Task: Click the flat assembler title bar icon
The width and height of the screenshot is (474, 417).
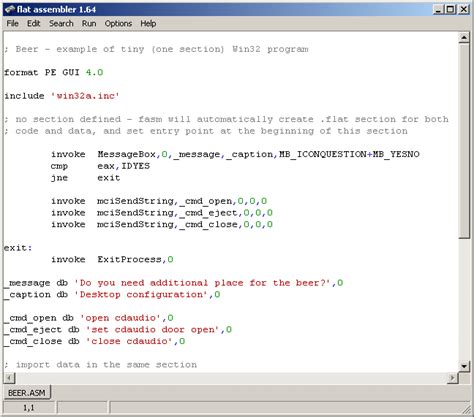Action: (x=10, y=9)
